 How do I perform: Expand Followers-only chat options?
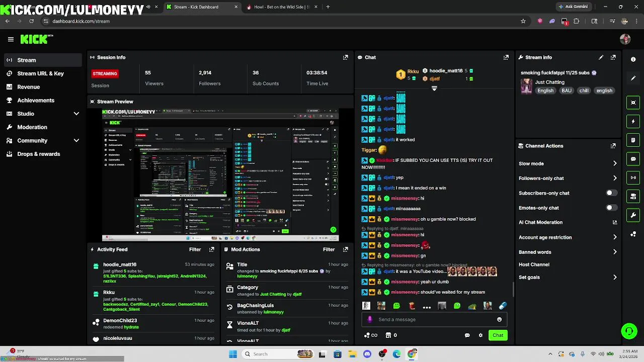point(615,178)
